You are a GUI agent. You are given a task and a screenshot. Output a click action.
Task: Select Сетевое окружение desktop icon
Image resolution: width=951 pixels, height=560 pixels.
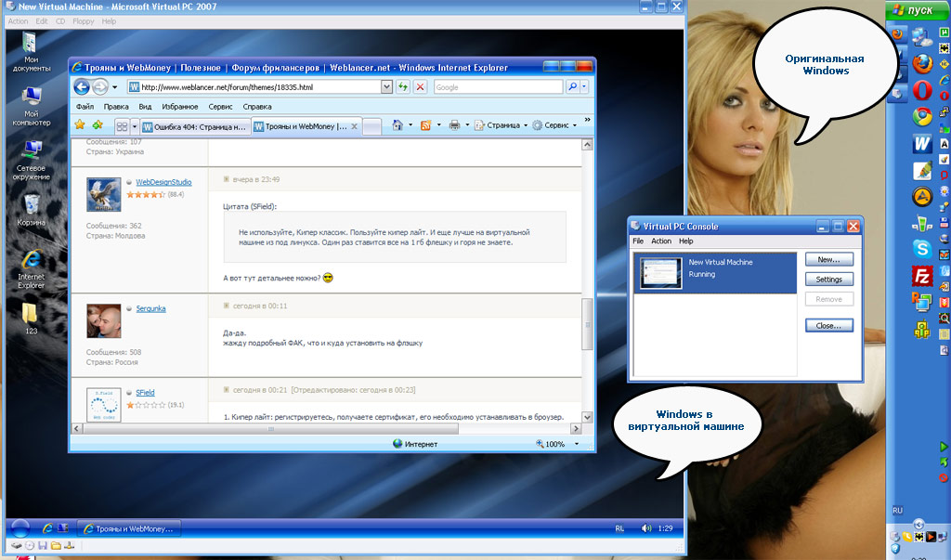(x=31, y=160)
